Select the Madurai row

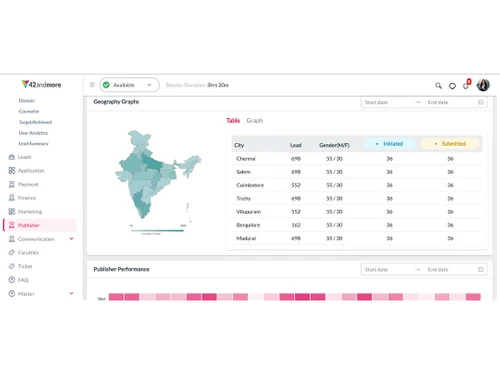pos(357,238)
